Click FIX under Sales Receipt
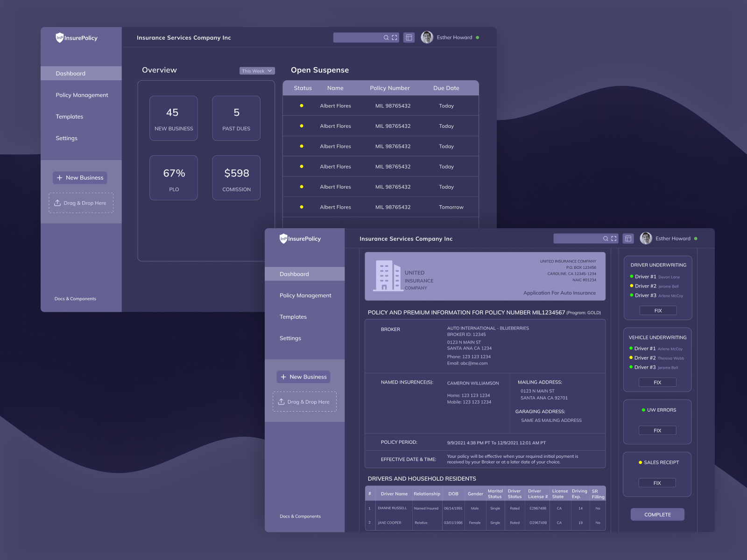The image size is (747, 560). coord(657,483)
